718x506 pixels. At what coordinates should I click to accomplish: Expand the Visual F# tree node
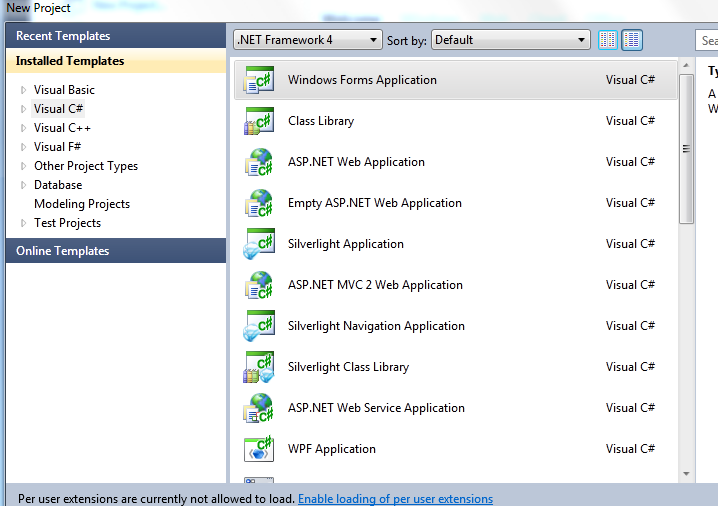click(x=23, y=147)
